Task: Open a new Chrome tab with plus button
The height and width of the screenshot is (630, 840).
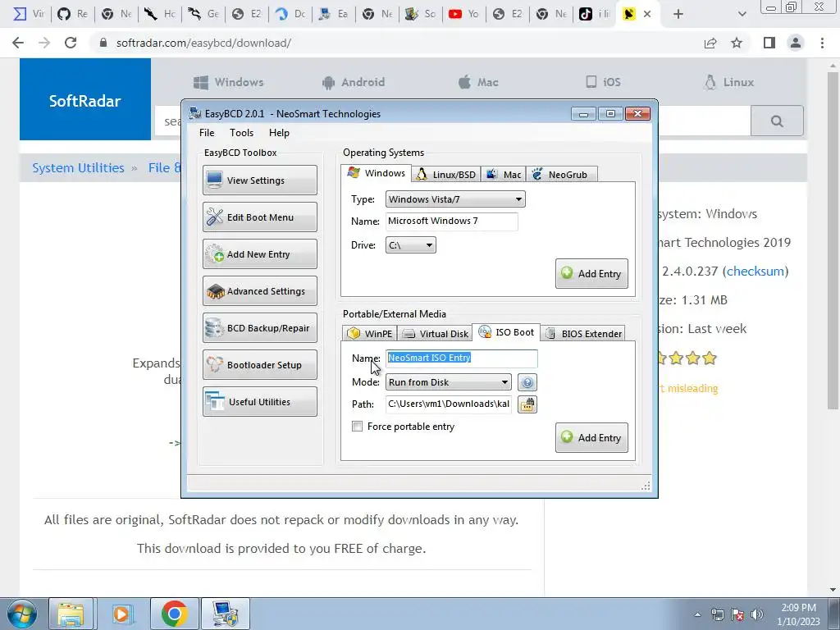Action: pyautogui.click(x=678, y=14)
